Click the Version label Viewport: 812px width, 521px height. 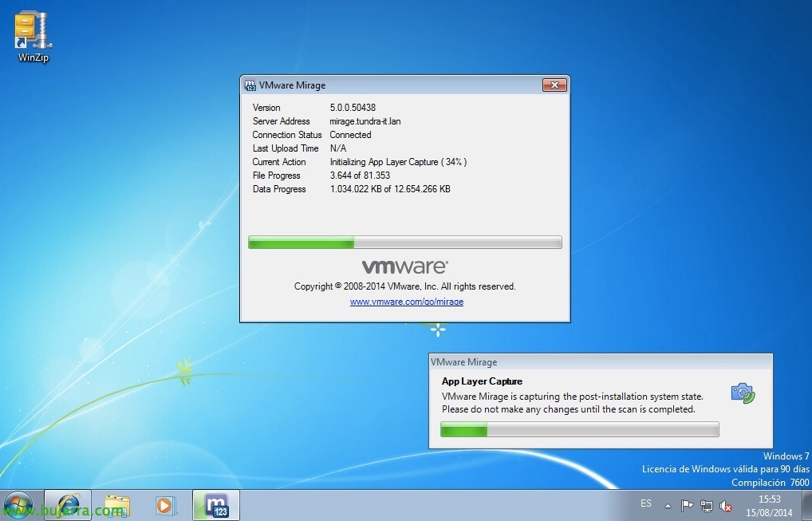click(266, 108)
